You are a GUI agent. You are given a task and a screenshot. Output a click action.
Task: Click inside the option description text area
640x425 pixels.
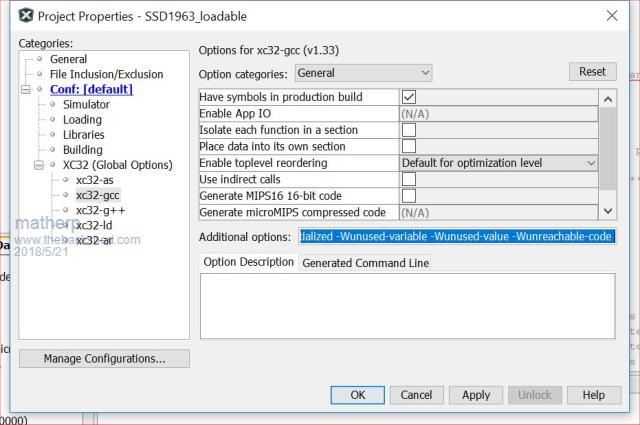pos(407,306)
